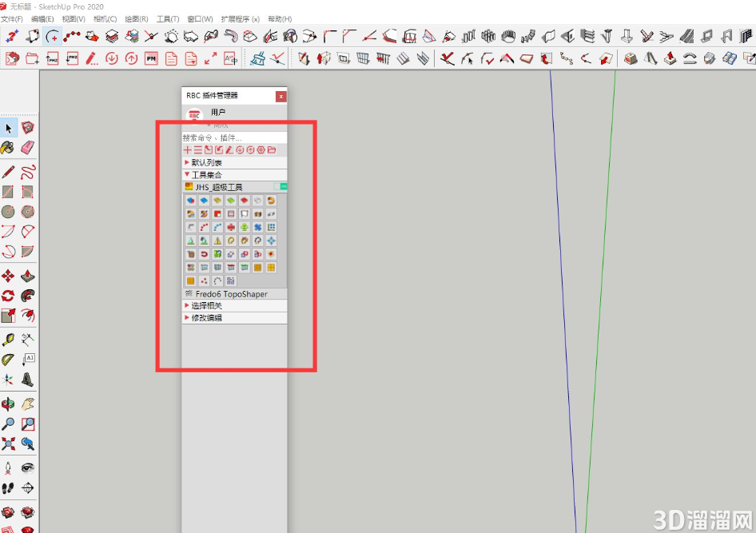Select the Scale tool
Screen dimensions: 756x533
click(8, 316)
